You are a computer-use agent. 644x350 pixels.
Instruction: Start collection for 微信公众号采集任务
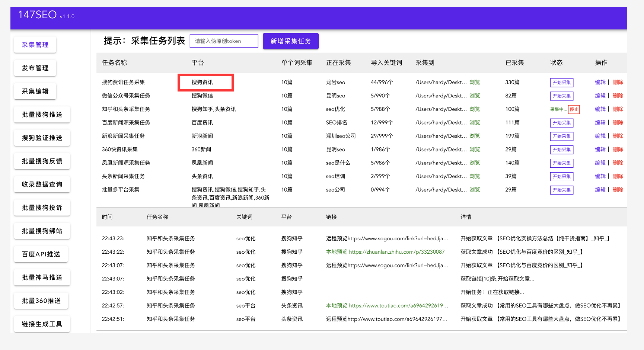(x=562, y=96)
